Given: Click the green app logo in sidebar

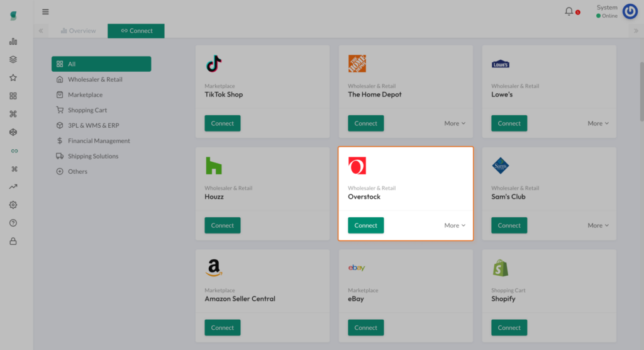Looking at the screenshot, I should coord(13,16).
